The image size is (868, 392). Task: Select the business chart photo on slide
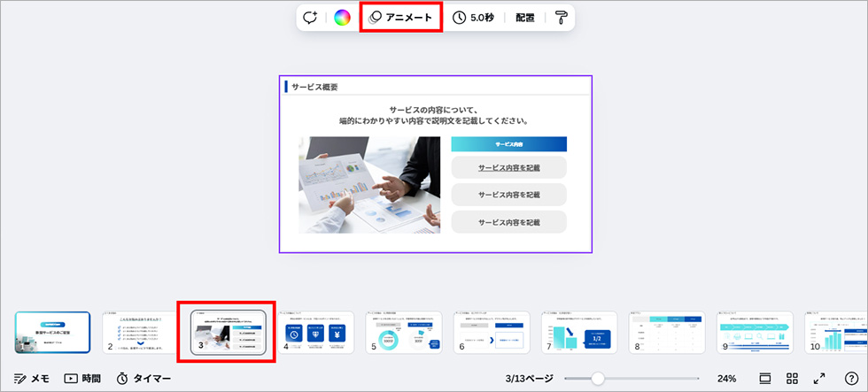[370, 185]
